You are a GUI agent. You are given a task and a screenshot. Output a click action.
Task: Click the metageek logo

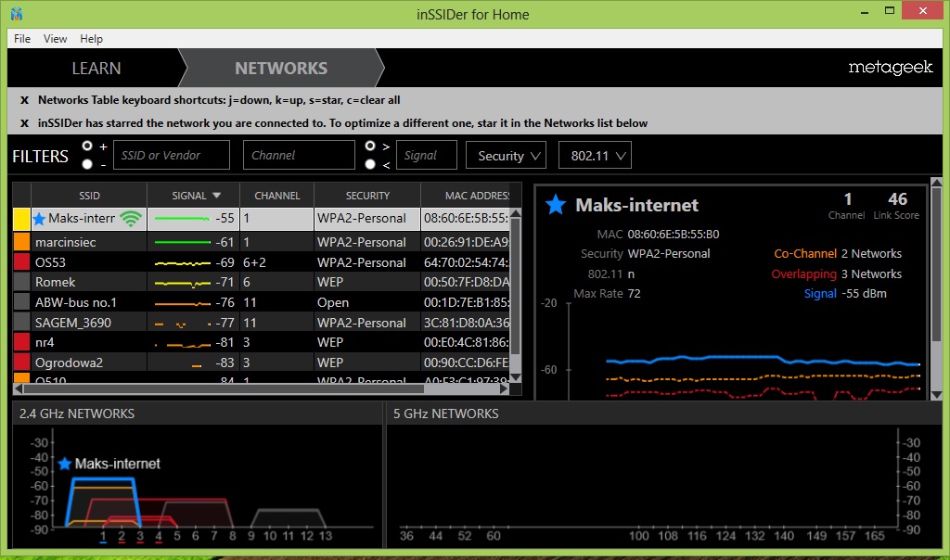(890, 68)
